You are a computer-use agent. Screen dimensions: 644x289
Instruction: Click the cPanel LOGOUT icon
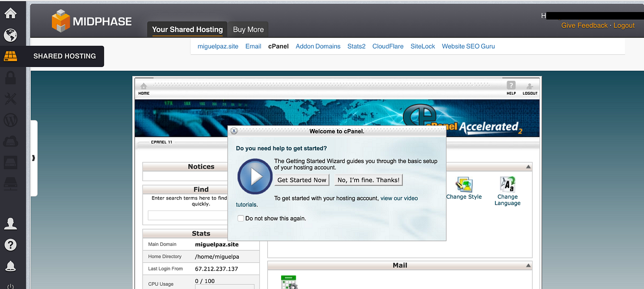click(x=530, y=89)
